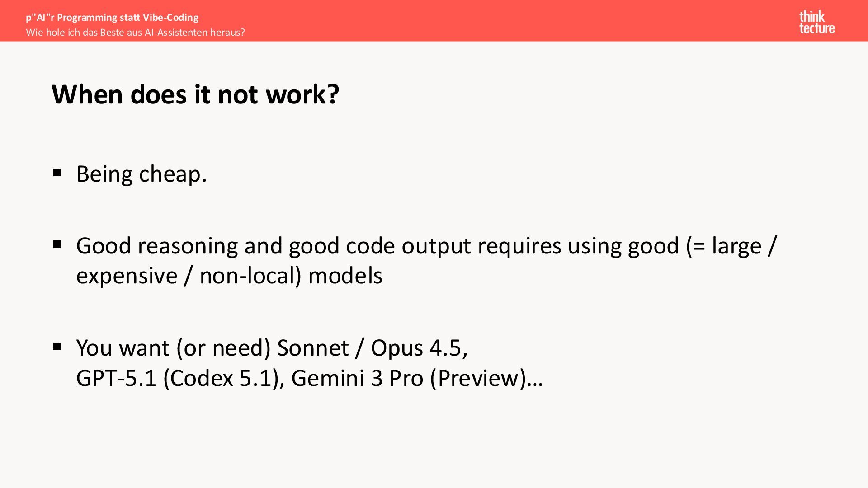The height and width of the screenshot is (488, 868).
Task: Click the word 'Vibe-Coding' in header
Action: pos(171,18)
